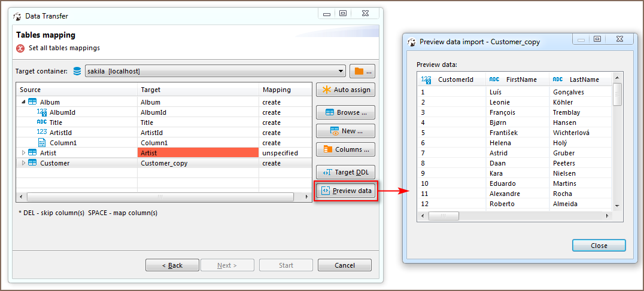The height and width of the screenshot is (291, 644).
Task: Open Target DDL
Action: coord(346,172)
